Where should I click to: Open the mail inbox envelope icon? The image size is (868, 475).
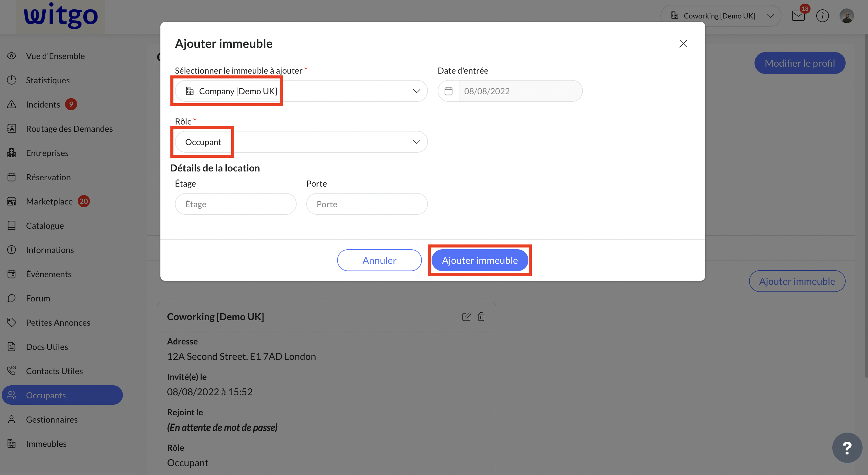point(798,16)
